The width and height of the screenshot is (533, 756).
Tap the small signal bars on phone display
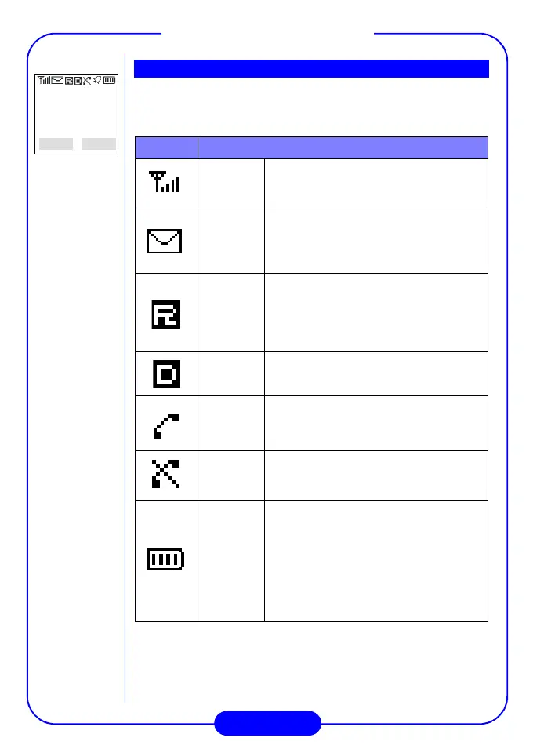pyautogui.click(x=43, y=80)
